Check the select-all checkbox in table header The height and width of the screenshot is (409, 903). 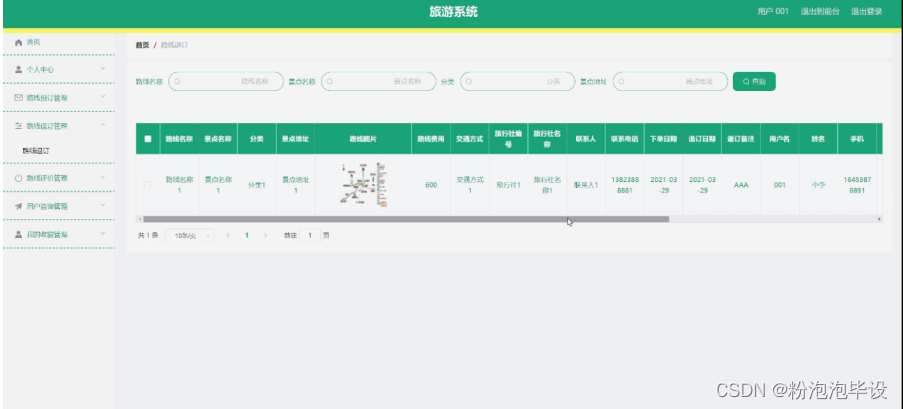click(148, 139)
